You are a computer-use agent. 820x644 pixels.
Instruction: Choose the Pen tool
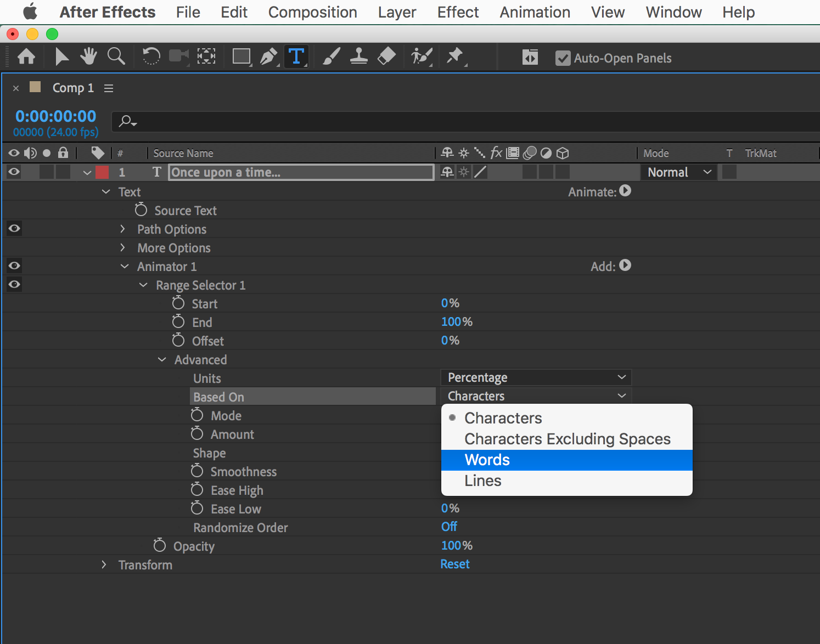coord(269,56)
